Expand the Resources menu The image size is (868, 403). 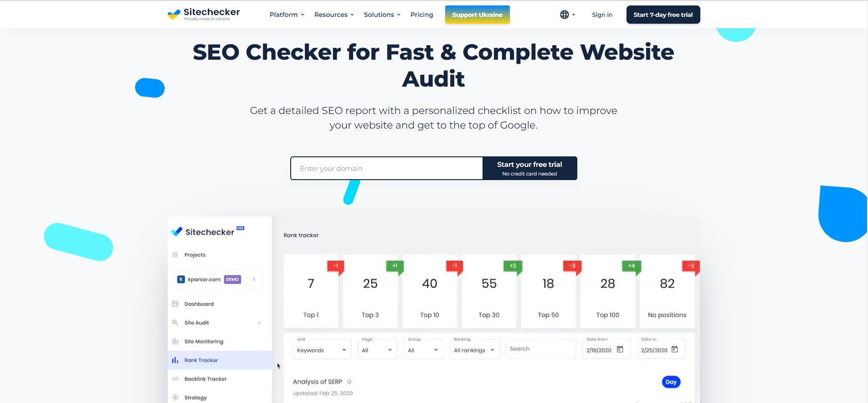tap(334, 15)
